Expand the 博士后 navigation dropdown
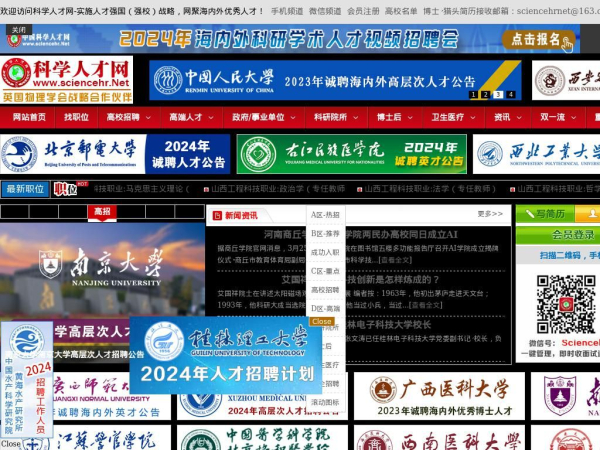 click(395, 117)
